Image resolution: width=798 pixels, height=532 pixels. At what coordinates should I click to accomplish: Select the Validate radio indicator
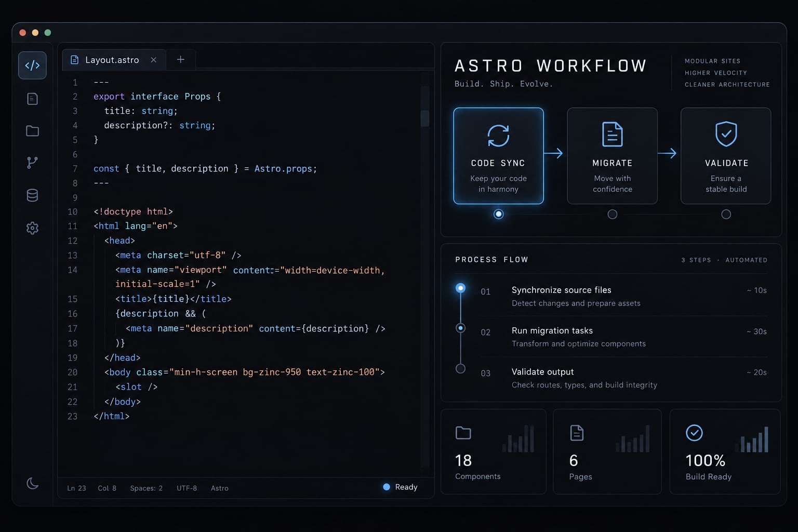click(726, 215)
